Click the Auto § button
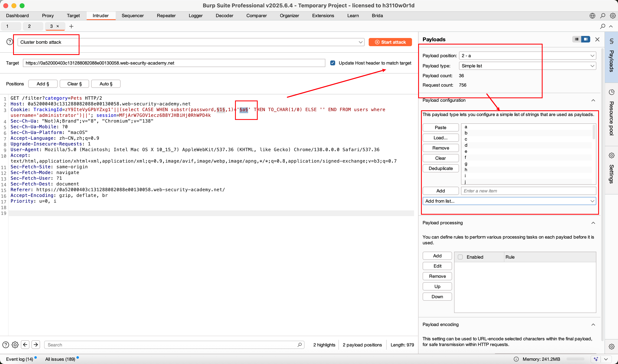Viewport: 618px width, 364px height. pos(106,84)
